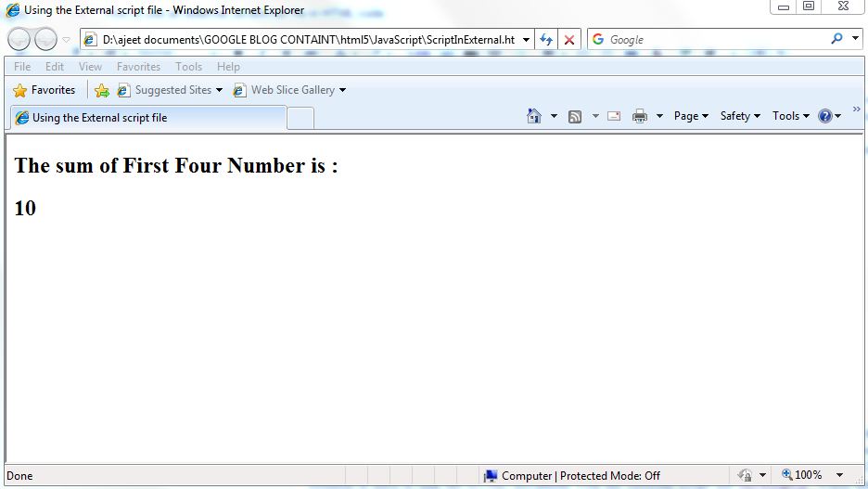This screenshot has width=868, height=489.
Task: Click the blue Help question mark icon
Action: point(824,116)
